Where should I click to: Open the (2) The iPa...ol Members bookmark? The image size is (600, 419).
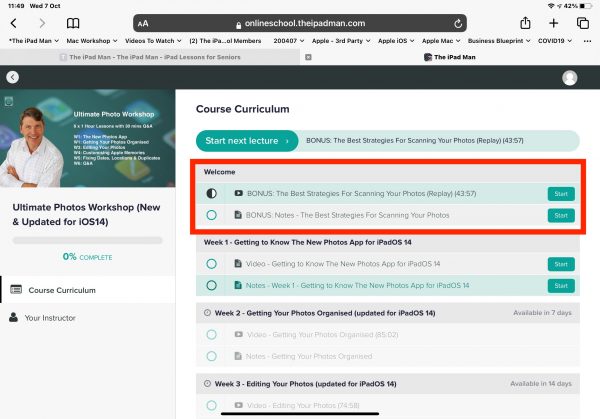tap(225, 41)
